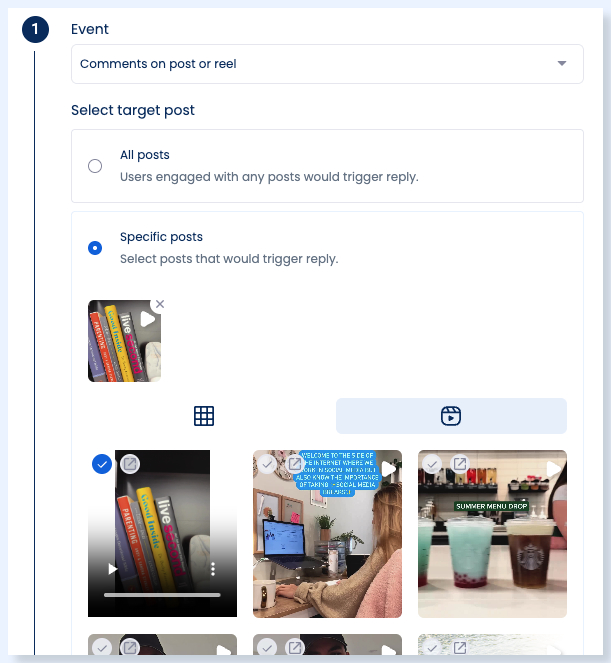The height and width of the screenshot is (663, 611).
Task: Check the Summer Menu Drop reel checkbox
Action: [x=432, y=464]
